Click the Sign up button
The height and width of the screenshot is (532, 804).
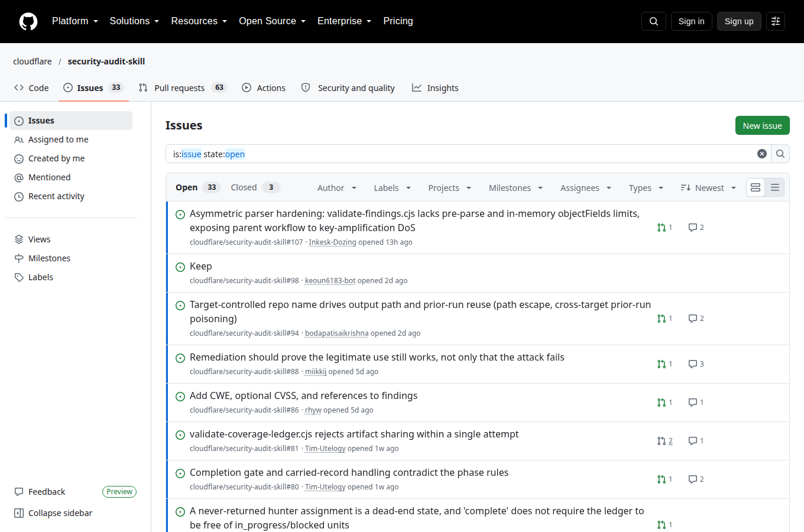[x=739, y=21]
